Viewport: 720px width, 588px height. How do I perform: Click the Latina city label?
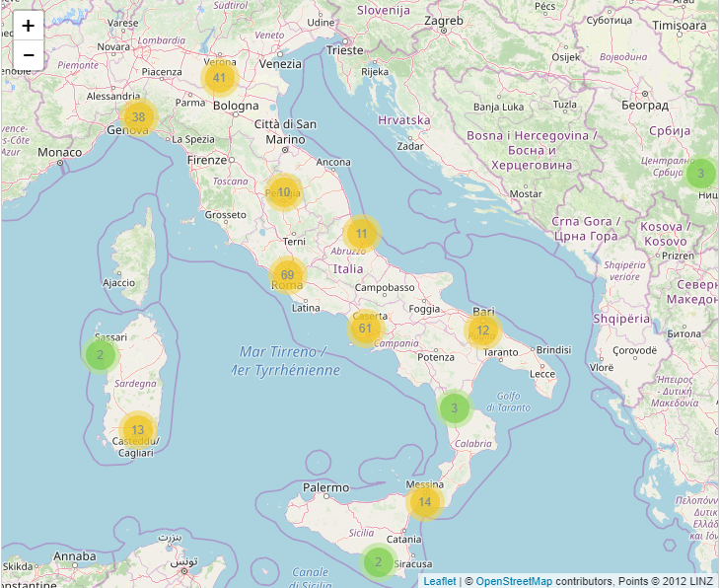click(x=306, y=308)
